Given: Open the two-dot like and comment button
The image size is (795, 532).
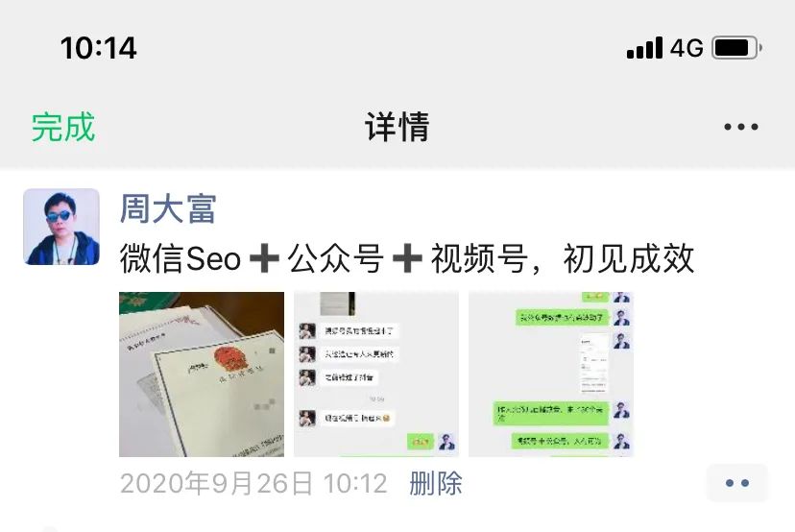Looking at the screenshot, I should (737, 483).
